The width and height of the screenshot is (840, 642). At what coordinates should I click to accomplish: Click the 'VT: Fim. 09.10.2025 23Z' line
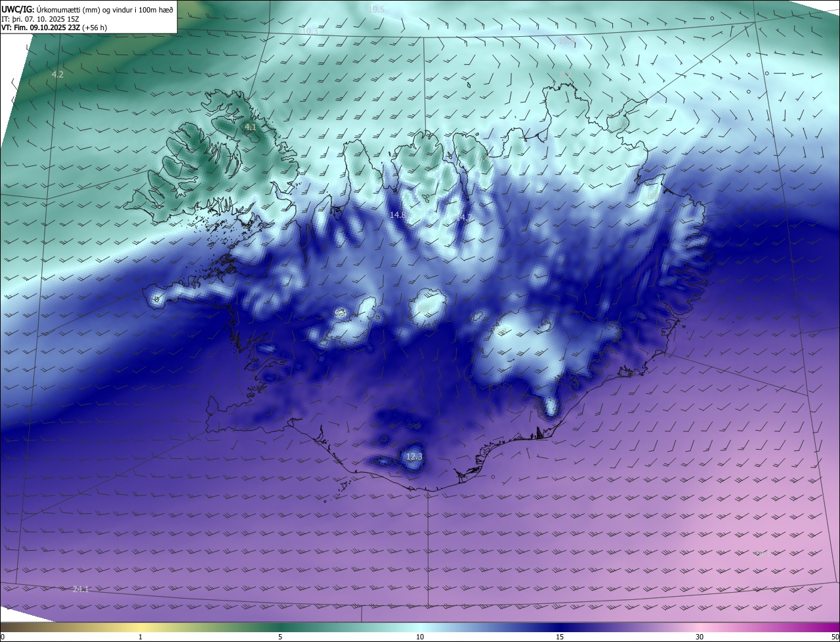[54, 28]
